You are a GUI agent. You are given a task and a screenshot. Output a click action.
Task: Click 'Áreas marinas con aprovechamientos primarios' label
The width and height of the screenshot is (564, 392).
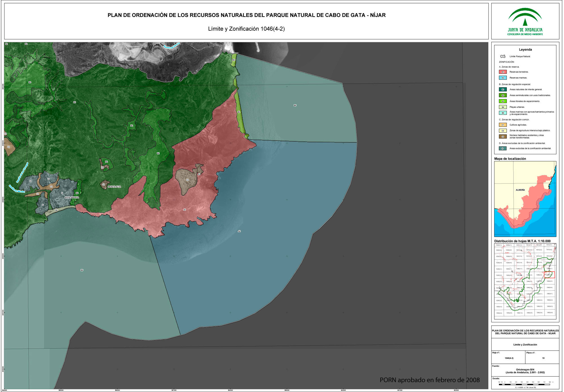pos(532,112)
